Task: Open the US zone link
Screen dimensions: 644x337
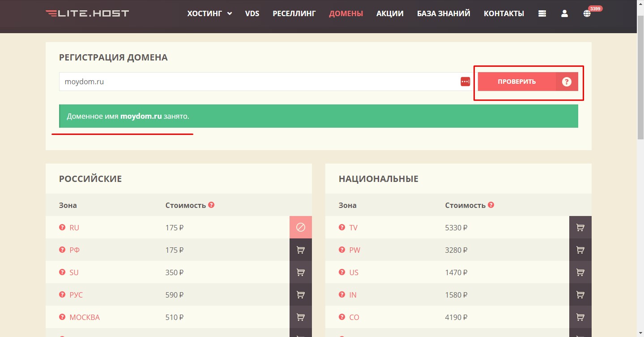Action: (x=354, y=272)
